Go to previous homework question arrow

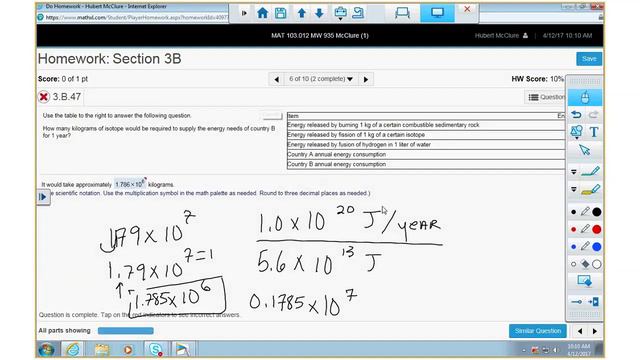[x=277, y=79]
